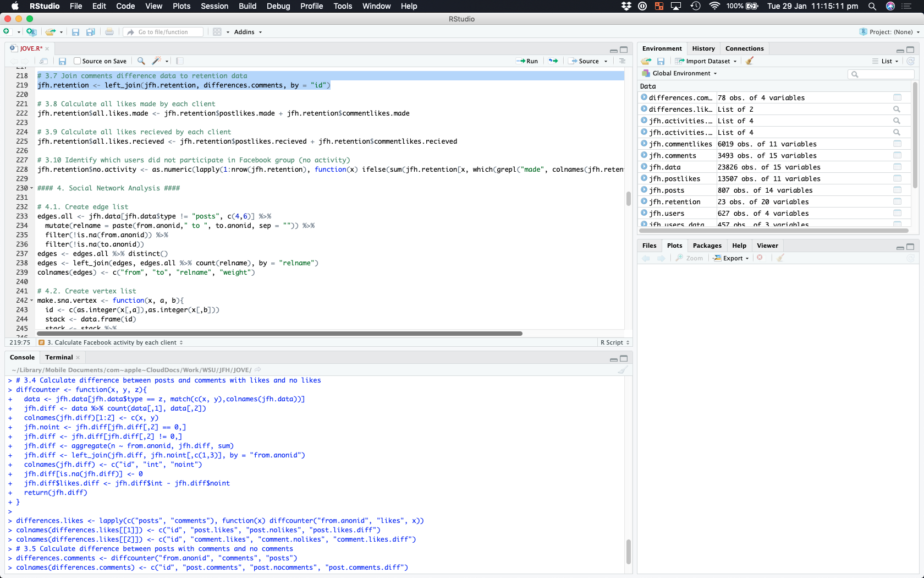Screen dimensions: 924x578
Task: Click the Run button
Action: coord(527,61)
